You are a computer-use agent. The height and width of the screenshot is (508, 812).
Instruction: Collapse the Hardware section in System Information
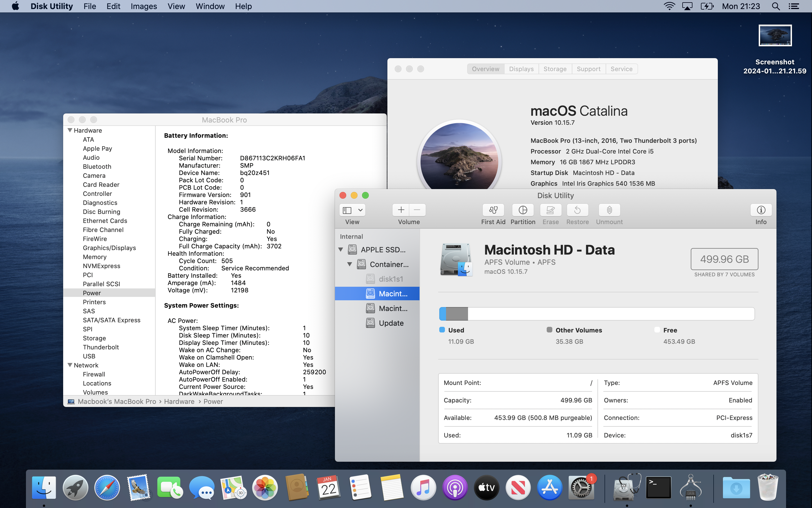tap(70, 130)
